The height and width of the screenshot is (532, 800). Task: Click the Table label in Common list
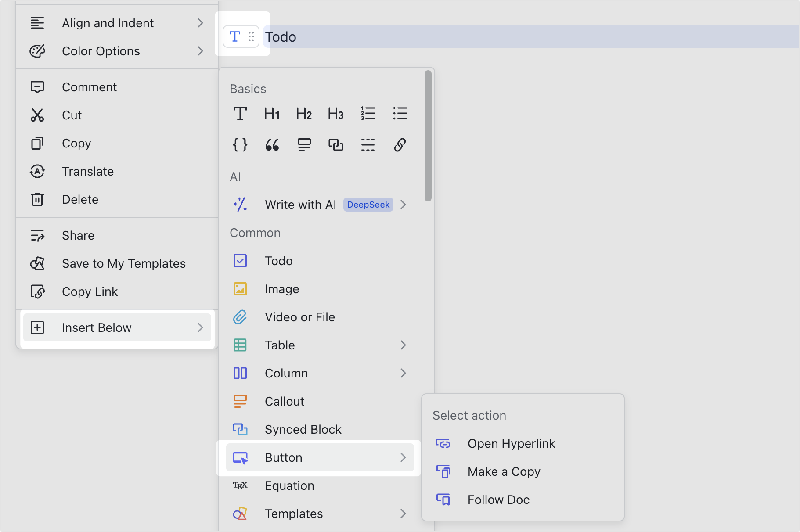(x=280, y=345)
